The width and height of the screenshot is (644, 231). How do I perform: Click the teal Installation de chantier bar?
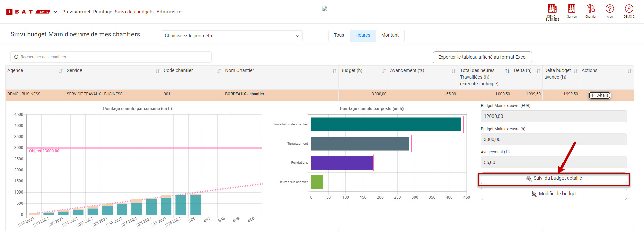click(x=386, y=124)
